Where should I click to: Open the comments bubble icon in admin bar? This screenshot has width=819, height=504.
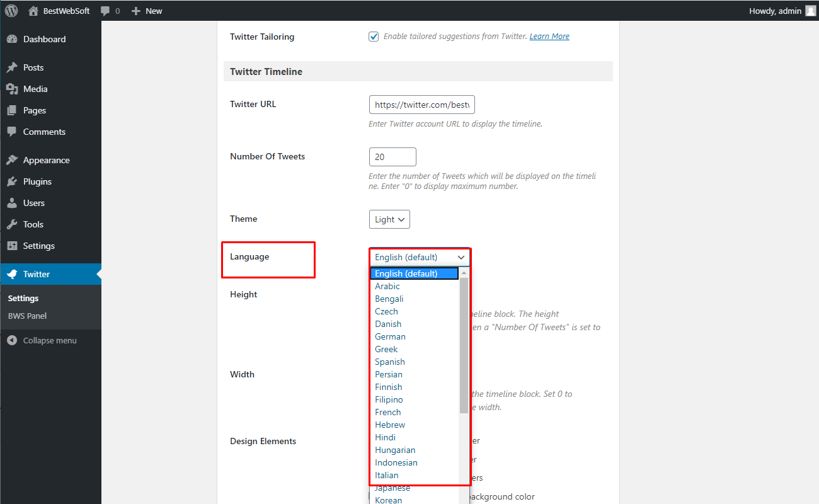pos(105,11)
